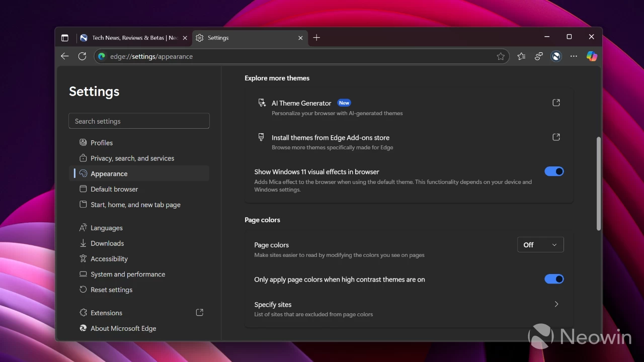
Task: Open the Settings and more ellipsis menu
Action: (574, 56)
